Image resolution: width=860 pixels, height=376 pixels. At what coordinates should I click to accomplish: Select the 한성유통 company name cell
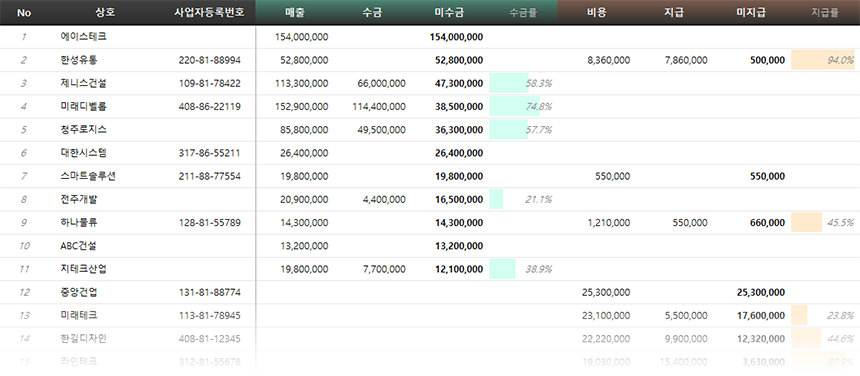(79, 60)
